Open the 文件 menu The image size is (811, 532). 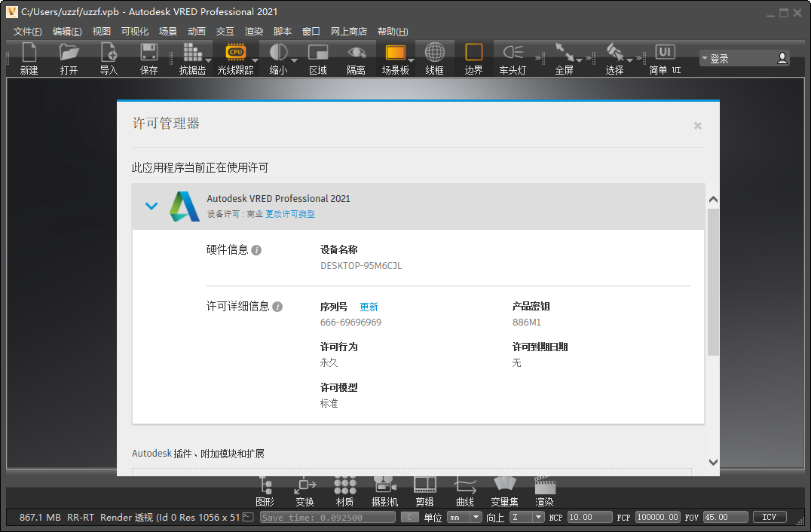pyautogui.click(x=27, y=31)
